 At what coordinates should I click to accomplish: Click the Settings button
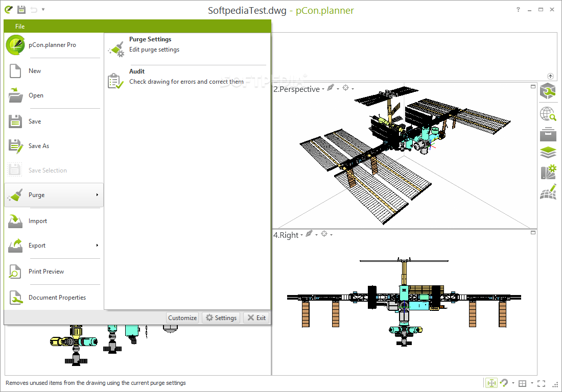coord(222,318)
